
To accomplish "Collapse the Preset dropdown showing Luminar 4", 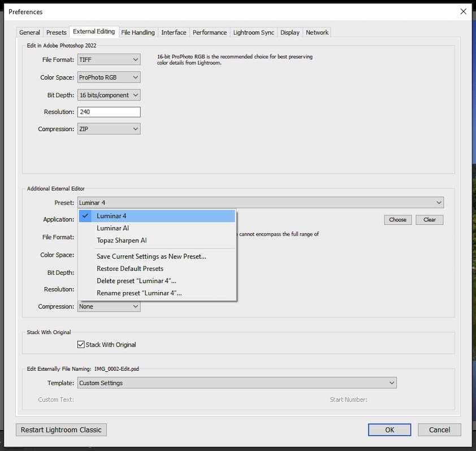I will click(261, 202).
